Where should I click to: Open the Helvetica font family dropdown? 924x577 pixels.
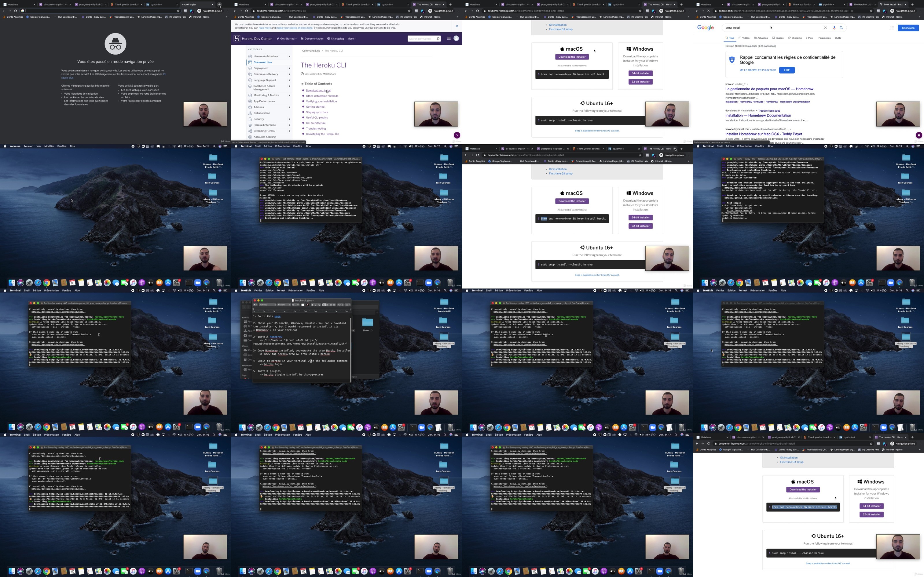click(x=268, y=305)
